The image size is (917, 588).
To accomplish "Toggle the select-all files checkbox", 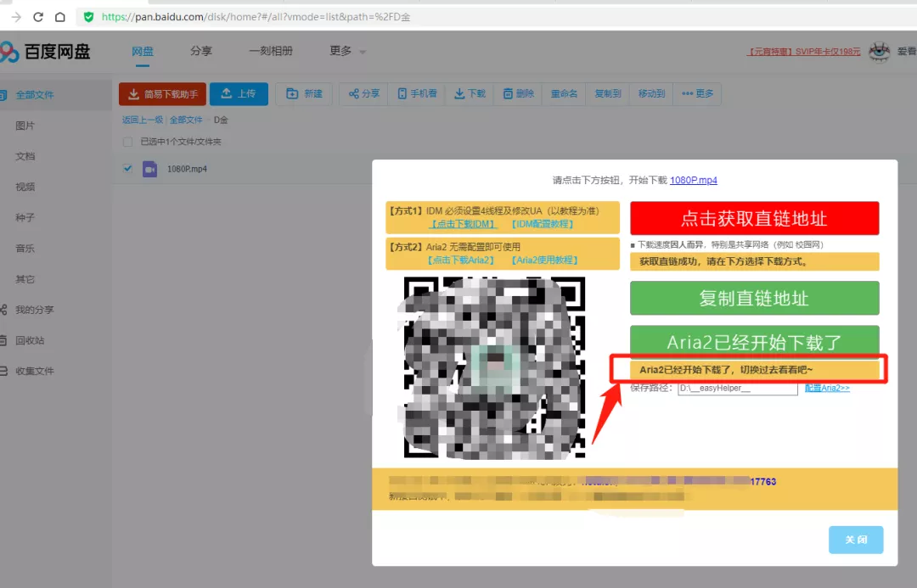I will tap(127, 142).
